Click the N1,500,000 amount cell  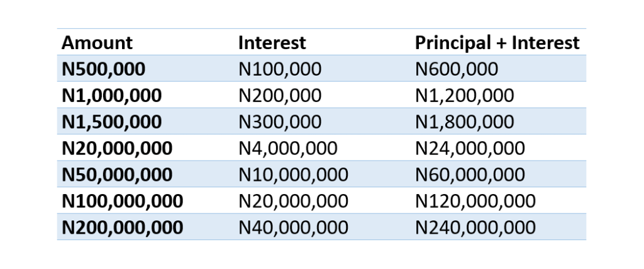(111, 122)
